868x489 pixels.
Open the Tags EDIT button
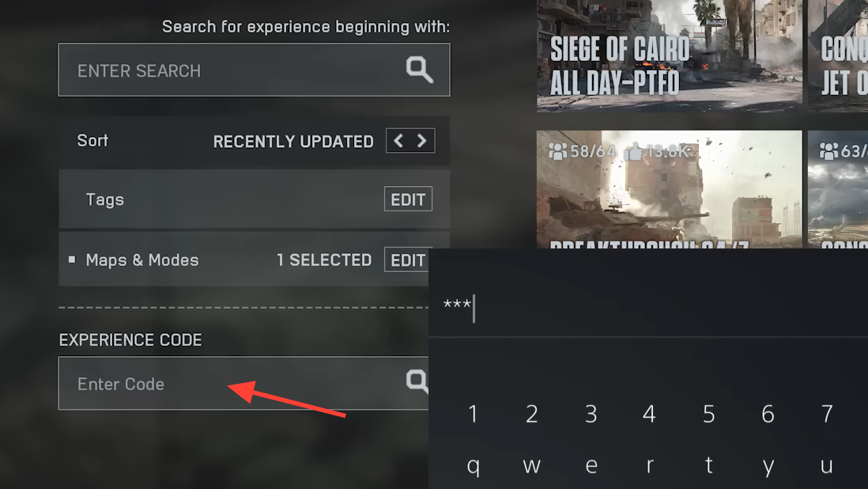[x=408, y=199]
